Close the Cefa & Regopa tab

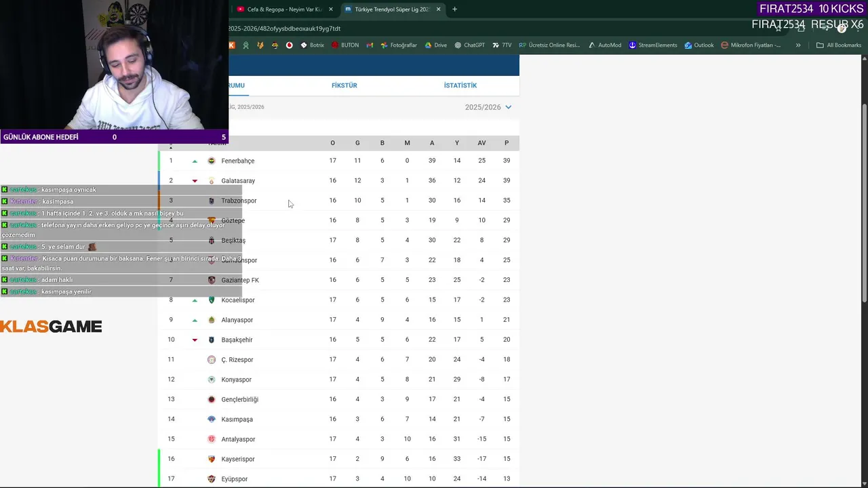click(x=331, y=9)
